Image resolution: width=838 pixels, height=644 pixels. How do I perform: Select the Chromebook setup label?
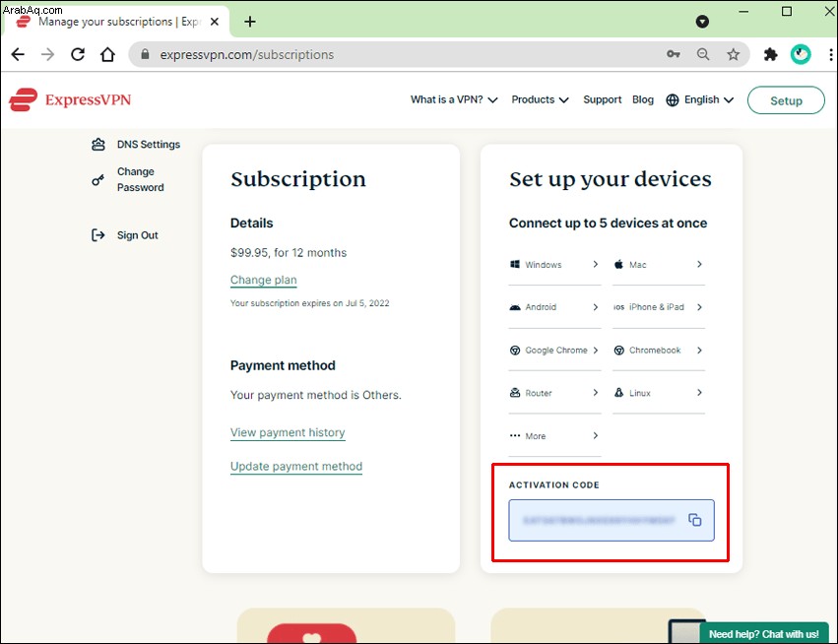tap(655, 350)
